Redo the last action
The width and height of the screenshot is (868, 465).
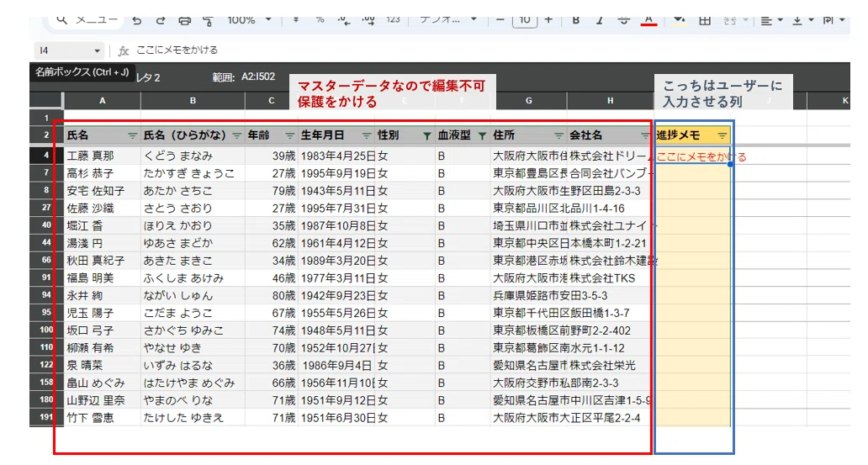coord(161,20)
